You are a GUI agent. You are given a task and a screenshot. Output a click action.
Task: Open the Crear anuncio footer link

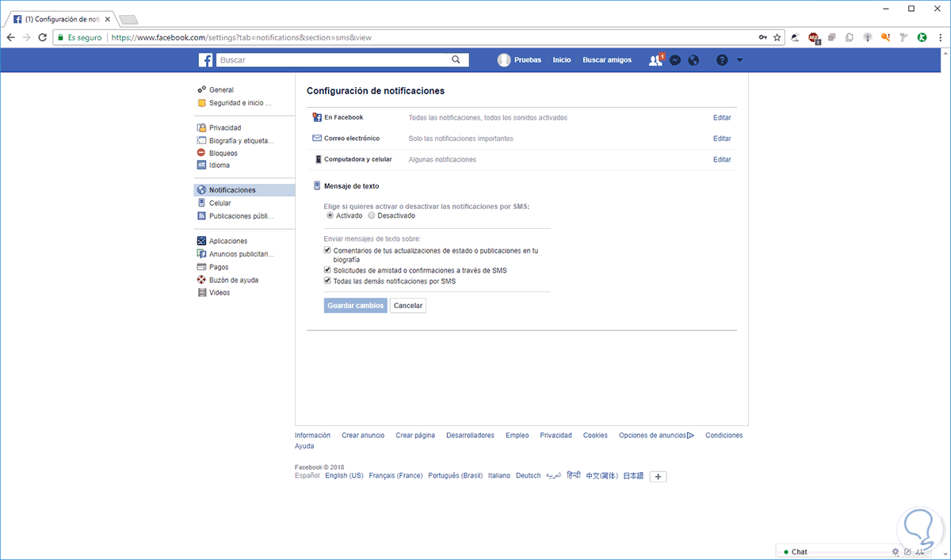coord(363,436)
